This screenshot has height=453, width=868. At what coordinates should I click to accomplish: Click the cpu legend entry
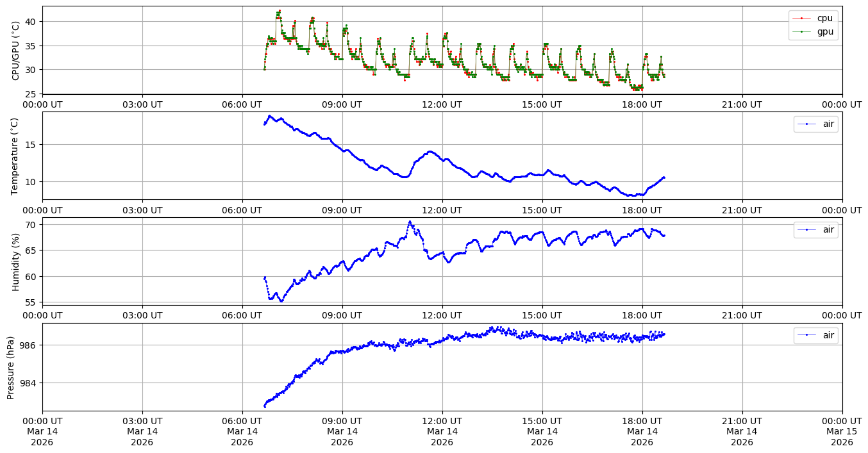pyautogui.click(x=825, y=19)
